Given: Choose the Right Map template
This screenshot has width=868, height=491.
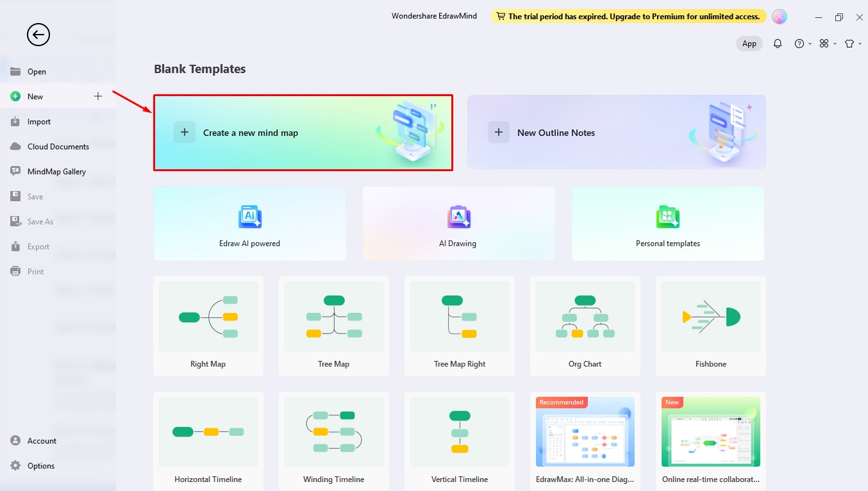Looking at the screenshot, I should point(208,326).
